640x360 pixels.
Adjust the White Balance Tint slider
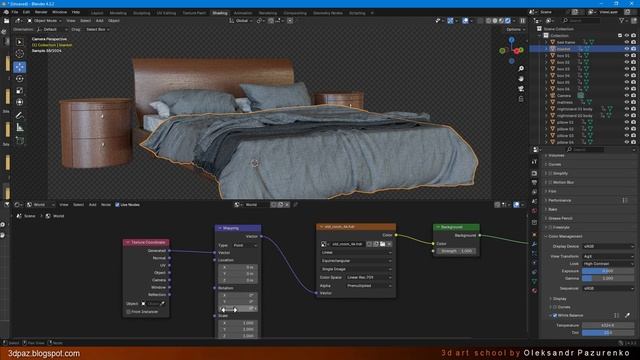click(x=609, y=333)
